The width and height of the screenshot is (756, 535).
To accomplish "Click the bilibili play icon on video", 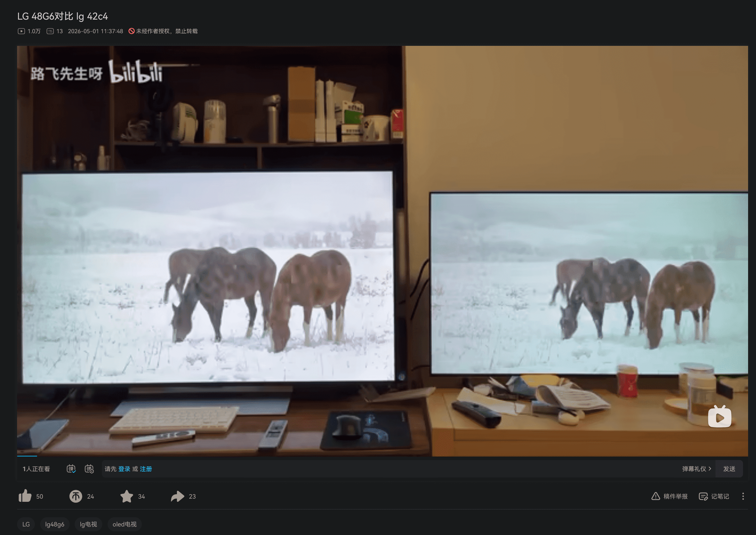I will 719,417.
